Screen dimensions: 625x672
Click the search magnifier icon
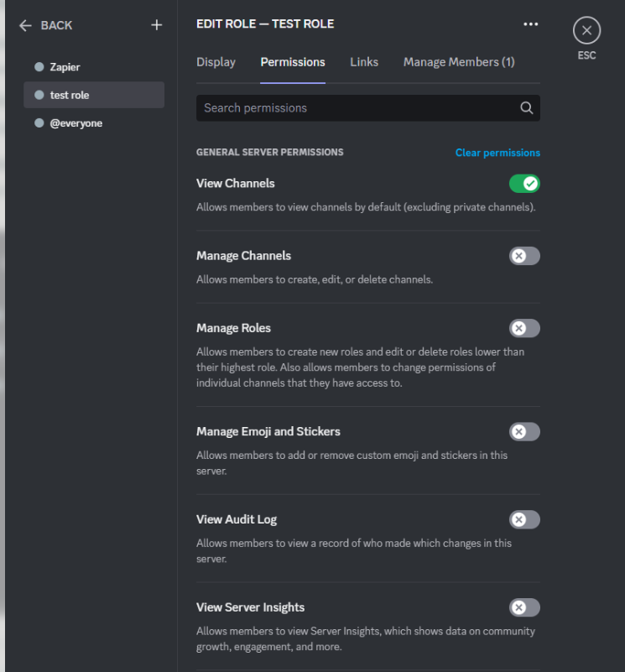pyautogui.click(x=526, y=108)
